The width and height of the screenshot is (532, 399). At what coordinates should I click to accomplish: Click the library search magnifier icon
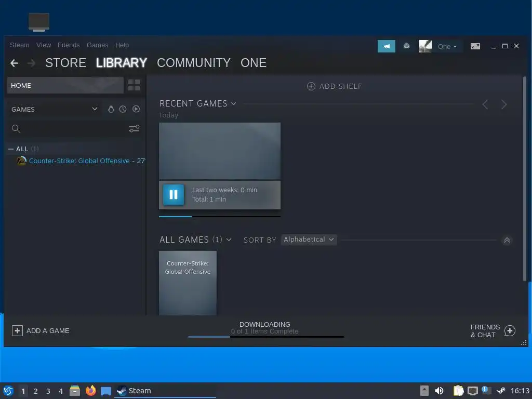point(16,129)
